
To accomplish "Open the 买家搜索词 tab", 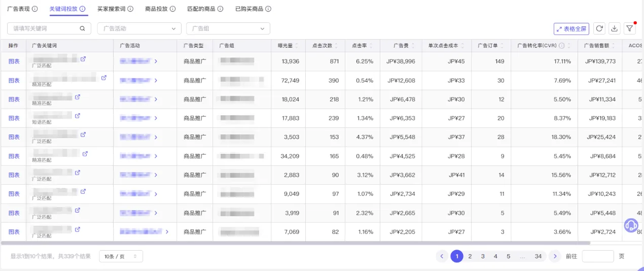I will (x=112, y=9).
